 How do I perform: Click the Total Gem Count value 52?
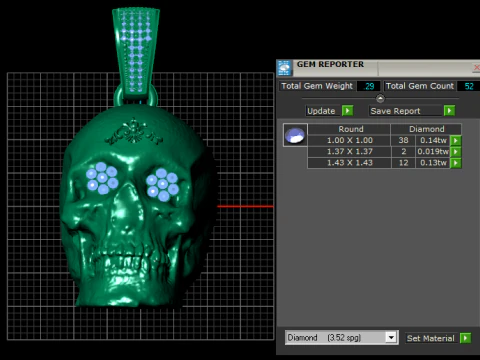[469, 86]
